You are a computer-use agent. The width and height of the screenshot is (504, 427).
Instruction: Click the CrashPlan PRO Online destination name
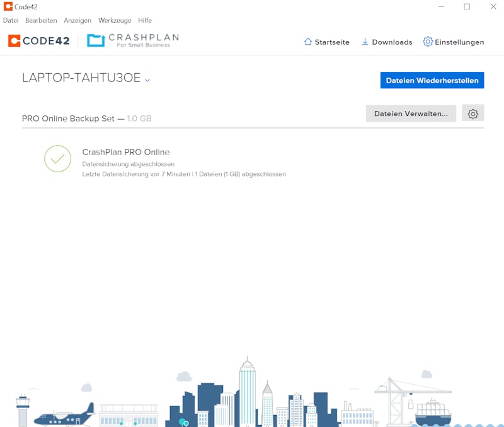click(125, 152)
